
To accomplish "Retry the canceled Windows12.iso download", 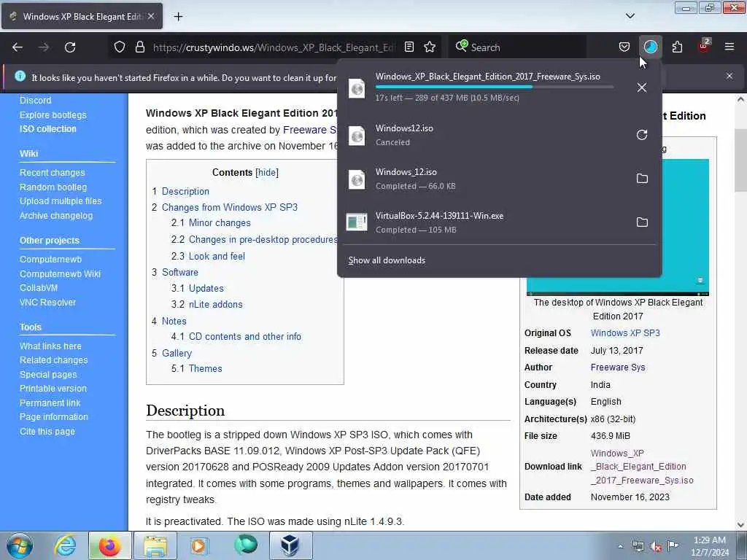I will point(642,135).
